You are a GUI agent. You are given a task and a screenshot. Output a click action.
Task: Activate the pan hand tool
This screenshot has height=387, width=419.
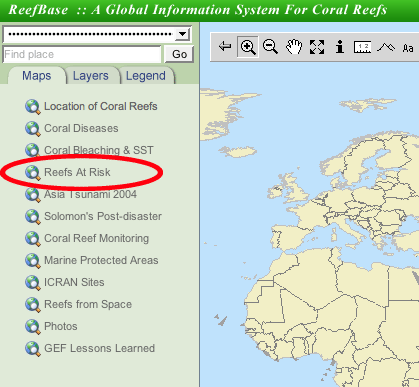(x=294, y=46)
